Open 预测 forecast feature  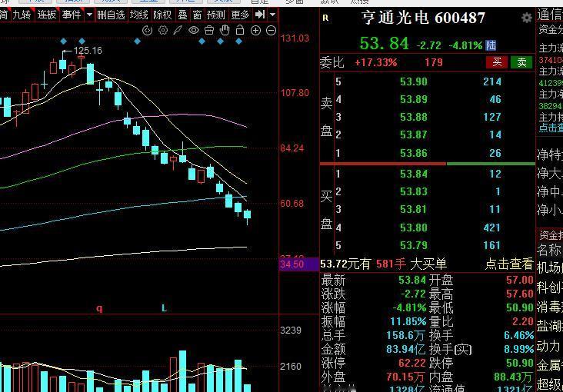(x=216, y=15)
